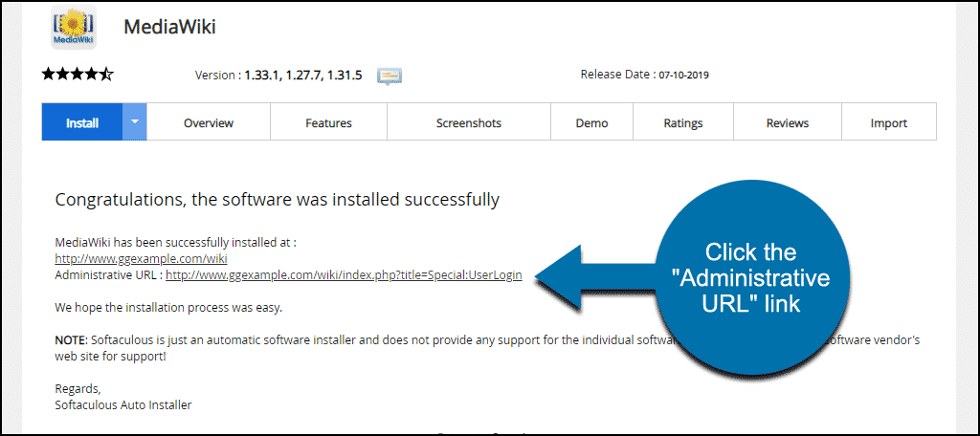Click the Administrative URL UserLogin link
This screenshot has width=980, height=436.
344,274
